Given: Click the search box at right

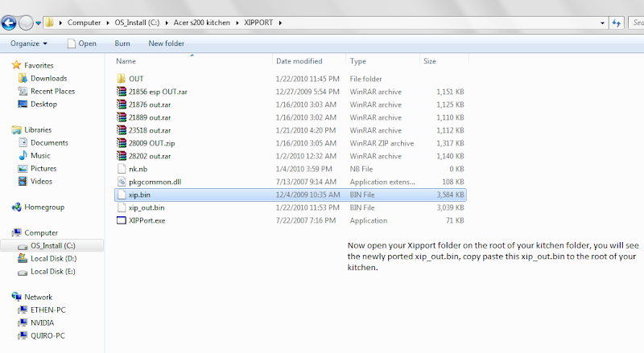Looking at the screenshot, I should coord(636,23).
